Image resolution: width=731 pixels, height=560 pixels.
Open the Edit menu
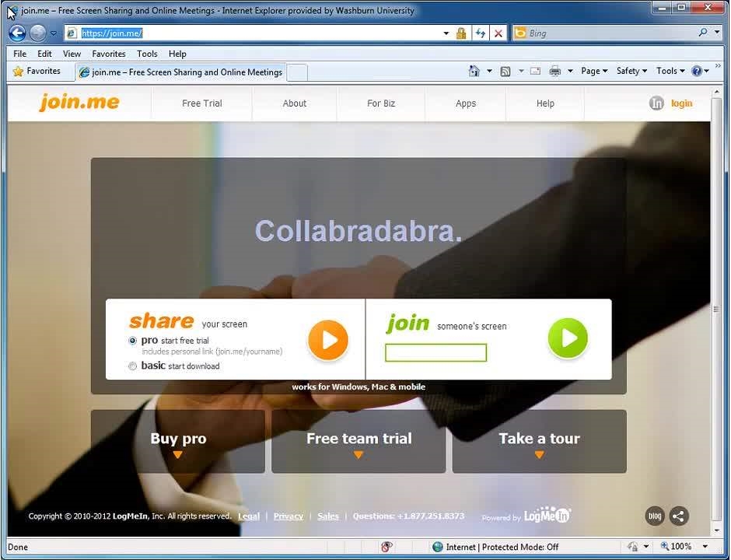pos(45,54)
